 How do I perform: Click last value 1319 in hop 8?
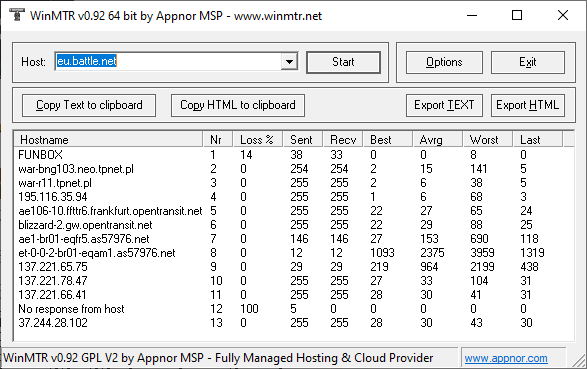click(532, 253)
